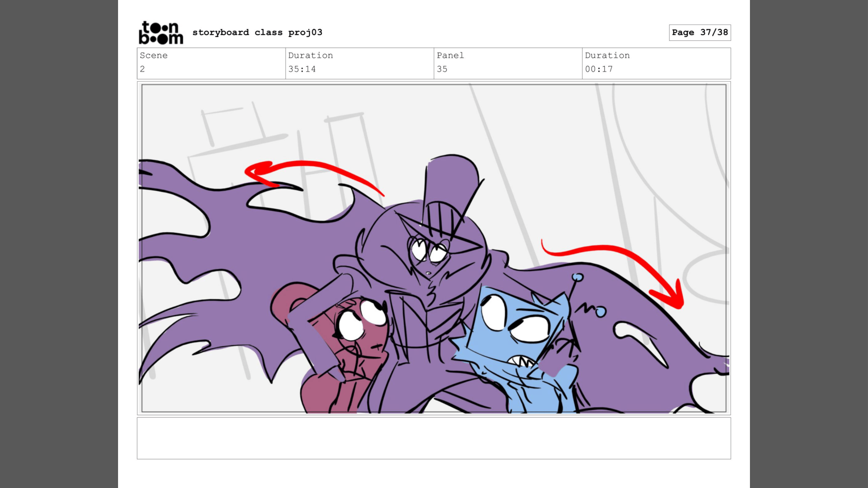Click scene Duration value 35:14

point(302,69)
